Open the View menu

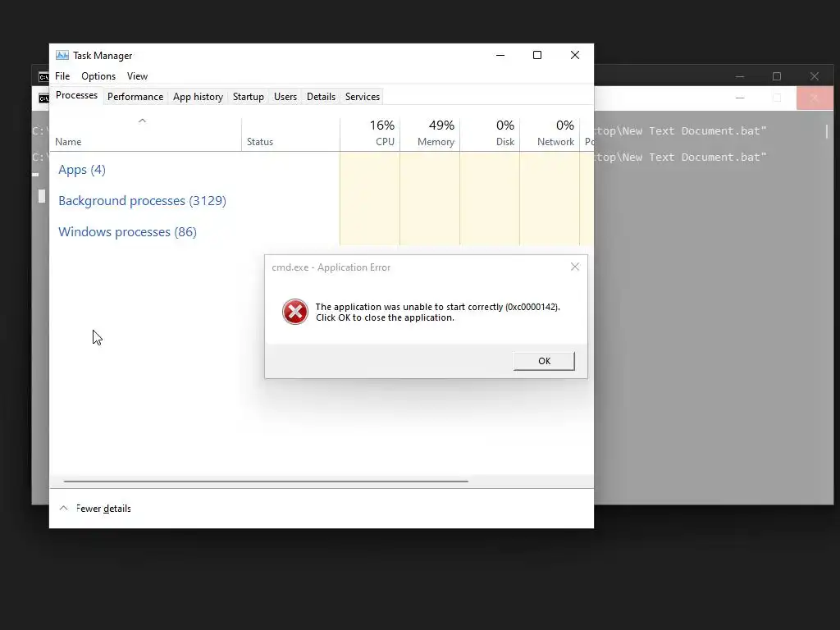point(137,76)
